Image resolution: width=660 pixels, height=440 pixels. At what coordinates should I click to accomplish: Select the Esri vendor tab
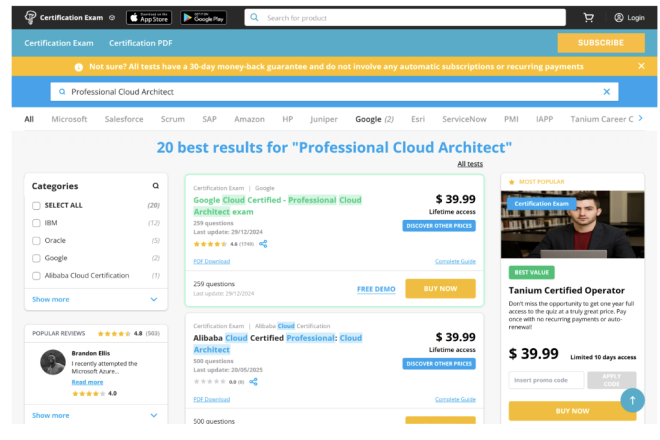(418, 119)
